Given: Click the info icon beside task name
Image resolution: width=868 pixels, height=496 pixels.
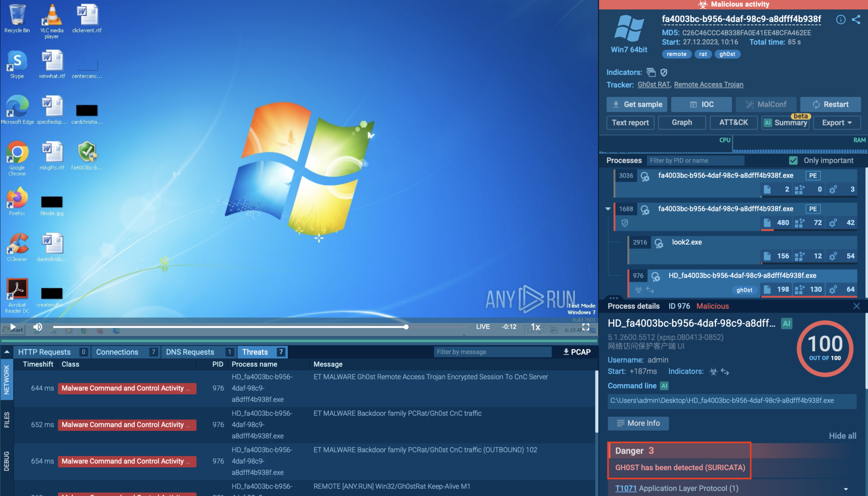Looking at the screenshot, I should click(840, 19).
